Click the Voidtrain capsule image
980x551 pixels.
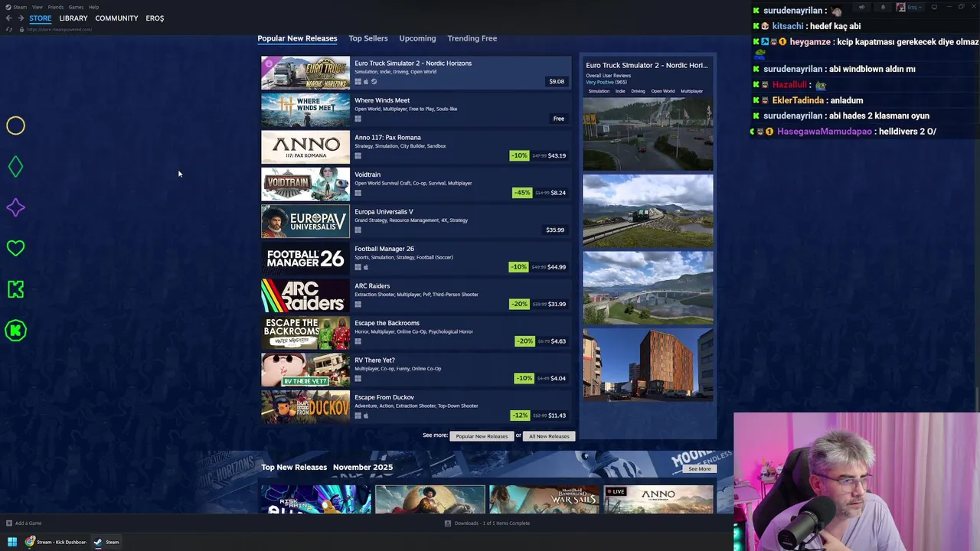coord(305,184)
